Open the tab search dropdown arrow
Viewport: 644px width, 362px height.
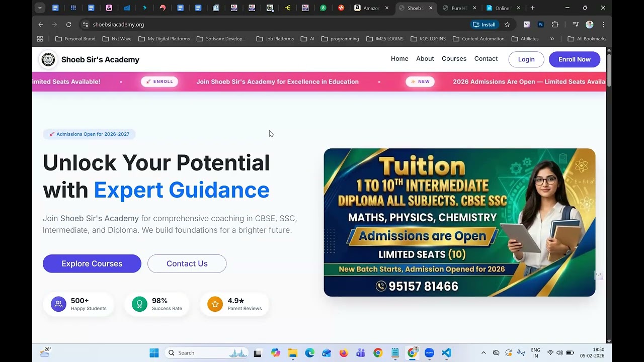pyautogui.click(x=40, y=8)
